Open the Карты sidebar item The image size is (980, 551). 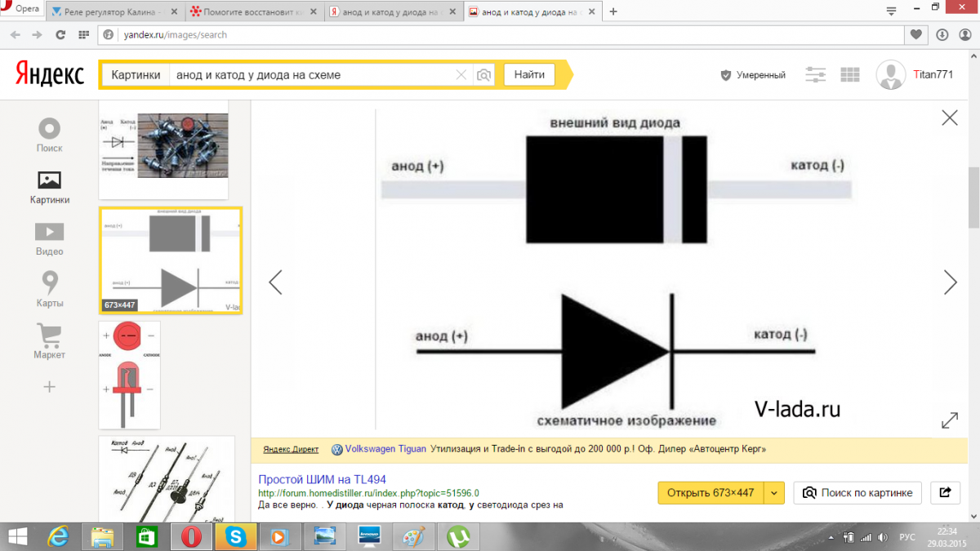pyautogui.click(x=50, y=290)
